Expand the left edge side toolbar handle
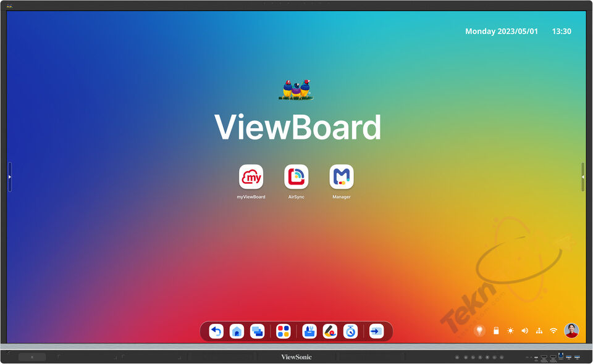593x364 pixels. point(10,176)
